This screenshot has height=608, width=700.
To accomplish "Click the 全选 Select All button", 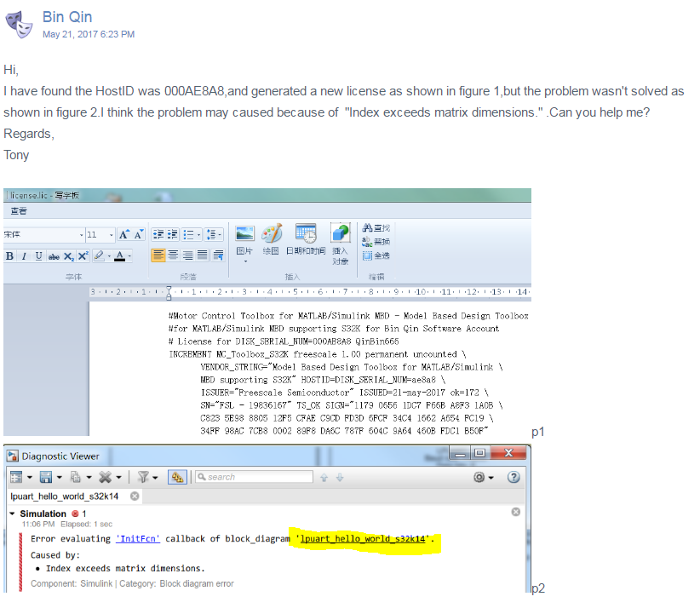I will tap(376, 255).
